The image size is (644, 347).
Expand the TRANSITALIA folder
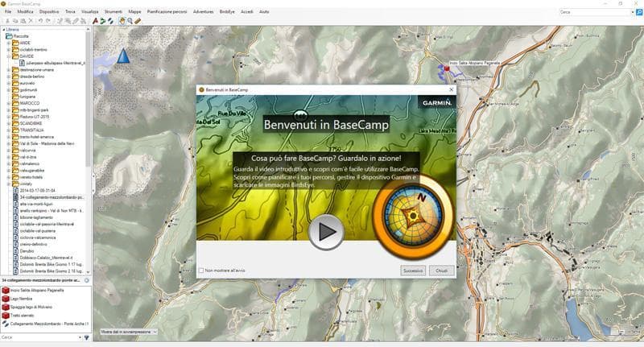[9, 130]
